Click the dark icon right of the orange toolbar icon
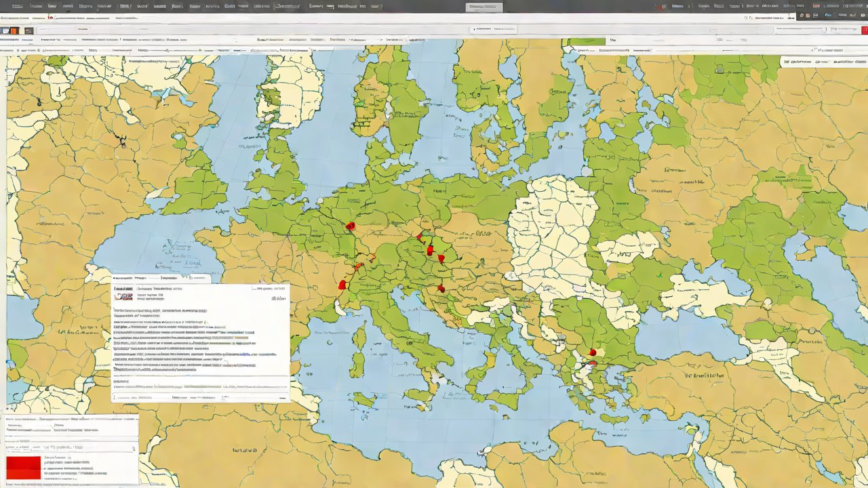 tap(28, 30)
